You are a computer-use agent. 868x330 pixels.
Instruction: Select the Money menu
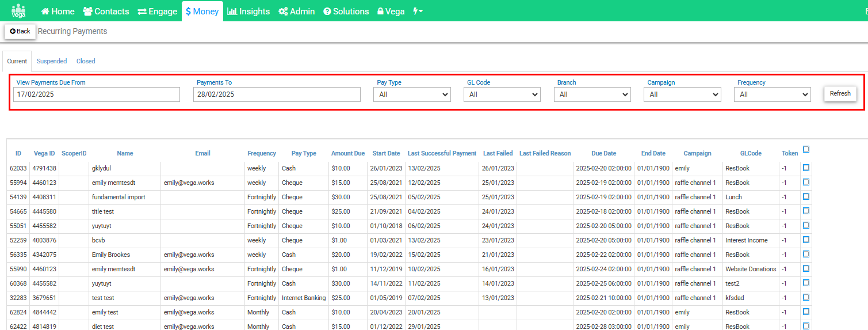[202, 11]
